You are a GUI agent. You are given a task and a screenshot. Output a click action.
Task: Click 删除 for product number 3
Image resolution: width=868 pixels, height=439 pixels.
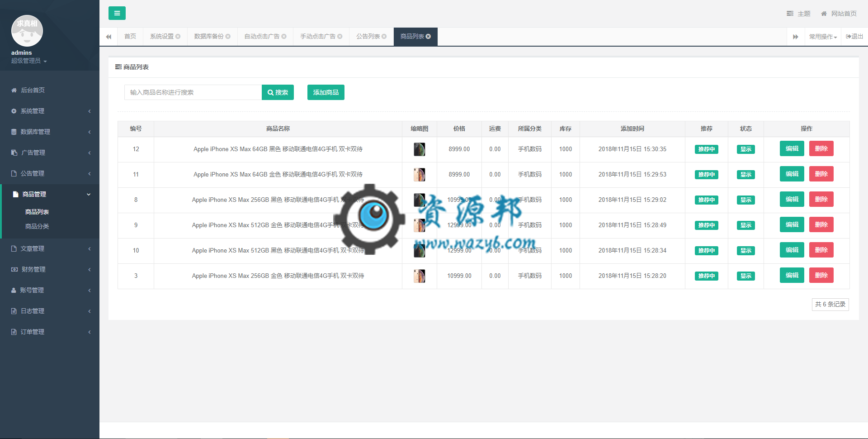pyautogui.click(x=821, y=275)
